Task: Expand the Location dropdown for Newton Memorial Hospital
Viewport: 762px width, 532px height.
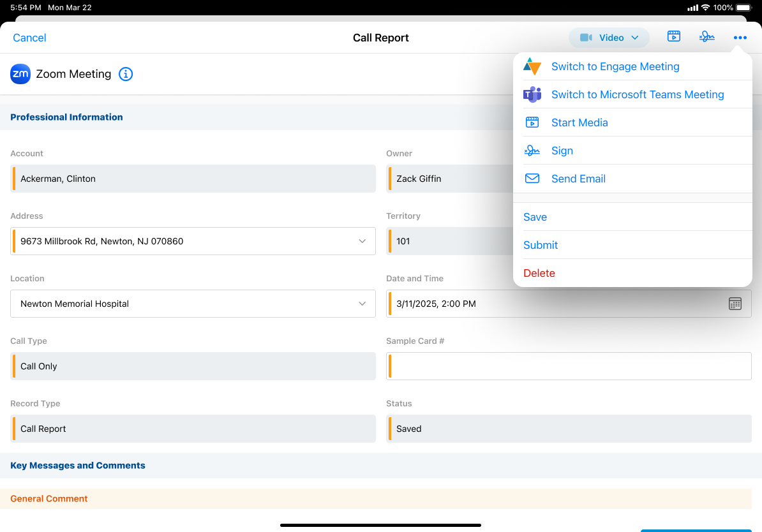Action: pyautogui.click(x=362, y=304)
